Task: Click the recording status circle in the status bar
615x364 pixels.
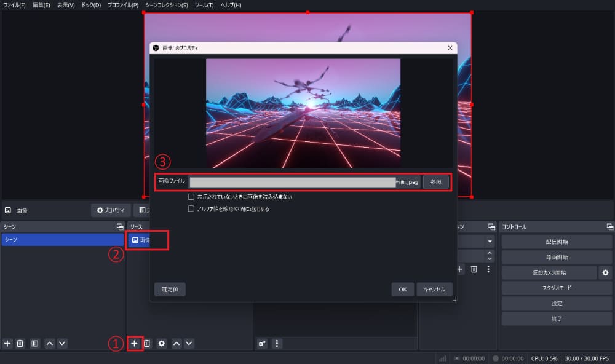Action: [x=495, y=358]
